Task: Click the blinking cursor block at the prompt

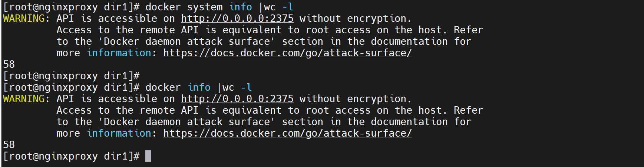Action: tap(148, 156)
